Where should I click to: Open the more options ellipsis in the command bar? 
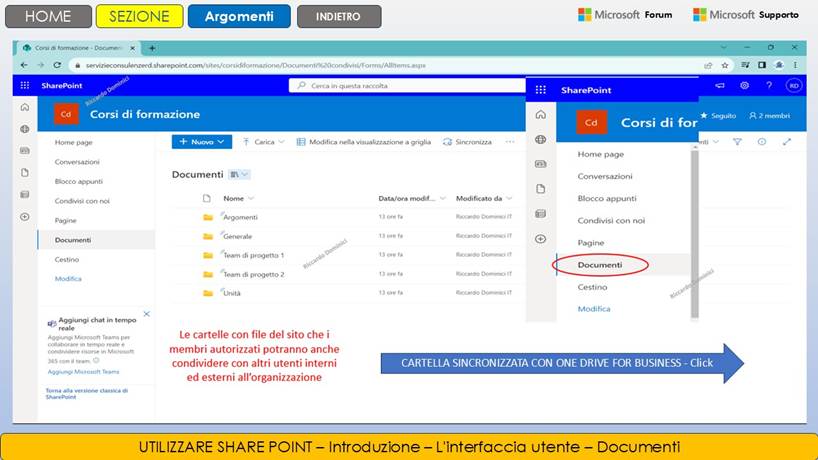click(510, 141)
